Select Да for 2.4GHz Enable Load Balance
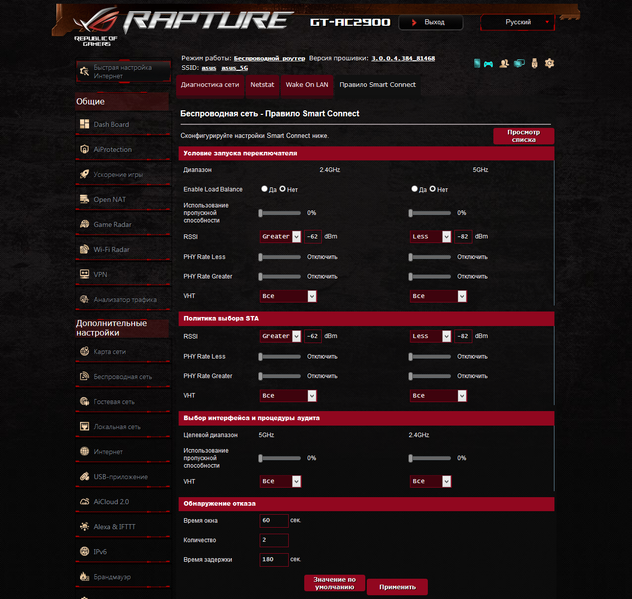 [264, 189]
